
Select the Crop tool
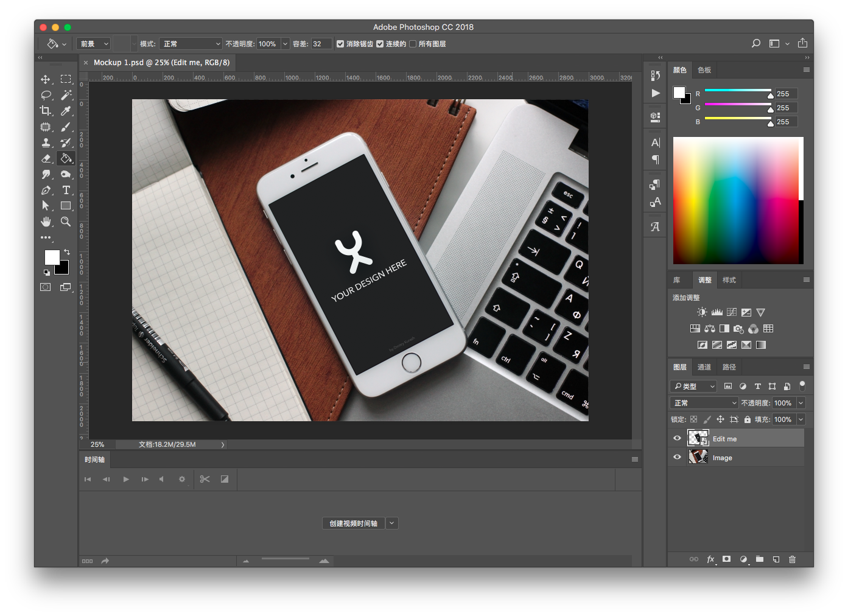(46, 111)
